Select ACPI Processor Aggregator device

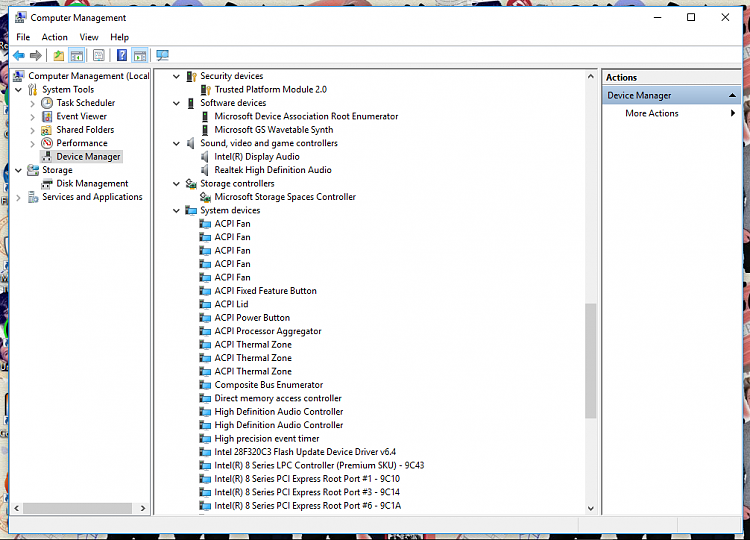[268, 331]
